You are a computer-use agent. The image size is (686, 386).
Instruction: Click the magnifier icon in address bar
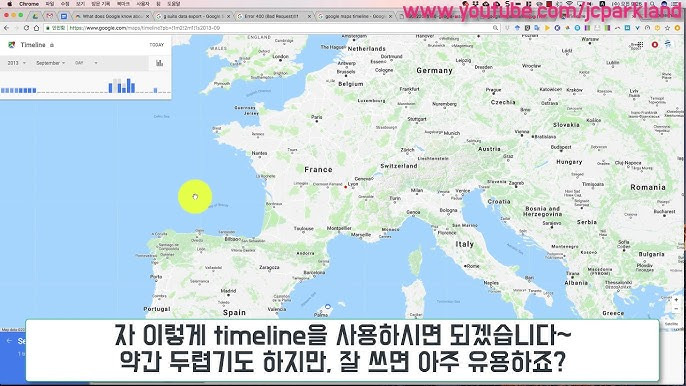(x=495, y=28)
